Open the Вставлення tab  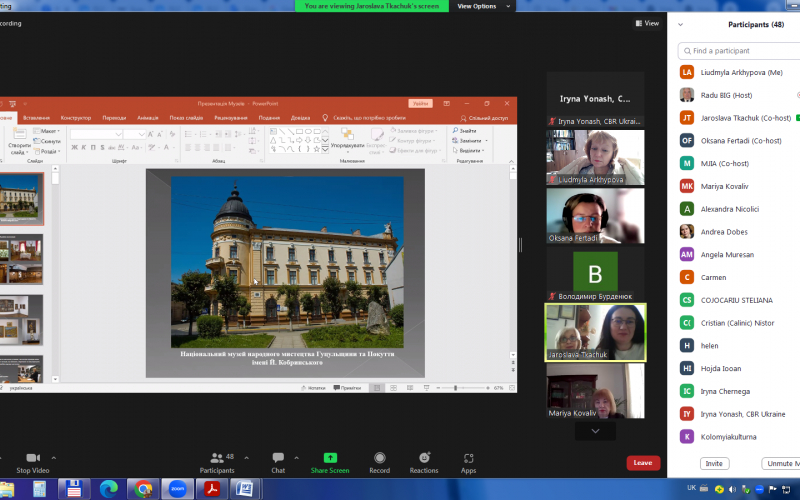[x=36, y=118]
